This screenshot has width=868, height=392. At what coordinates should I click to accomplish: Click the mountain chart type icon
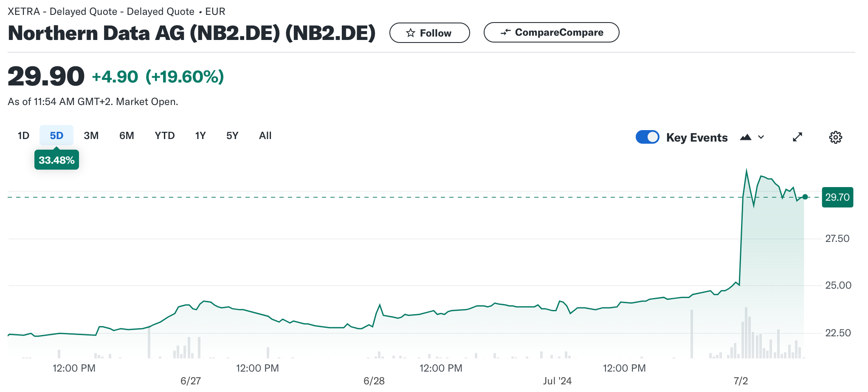[746, 137]
